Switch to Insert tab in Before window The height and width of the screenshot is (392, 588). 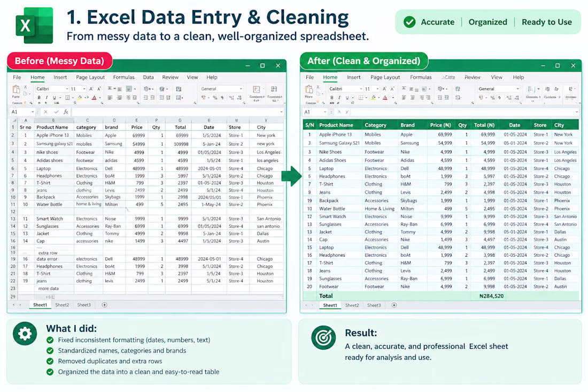pyautogui.click(x=60, y=77)
